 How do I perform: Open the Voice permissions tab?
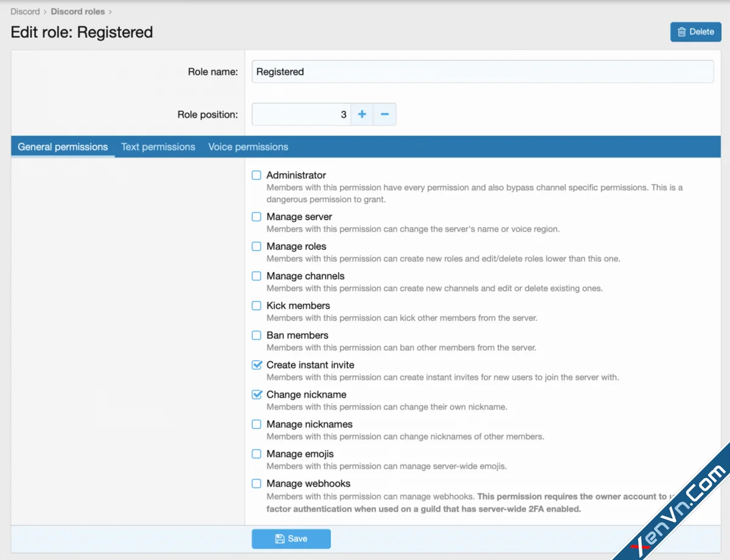point(248,147)
